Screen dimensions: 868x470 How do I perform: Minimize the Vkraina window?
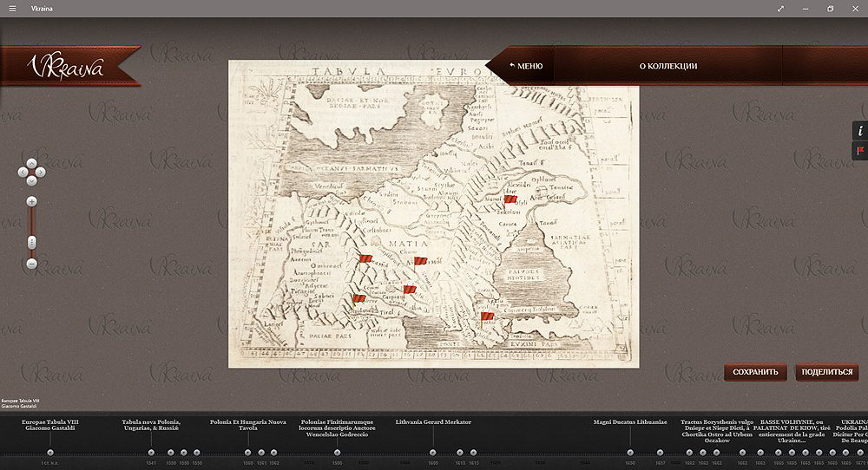click(806, 9)
